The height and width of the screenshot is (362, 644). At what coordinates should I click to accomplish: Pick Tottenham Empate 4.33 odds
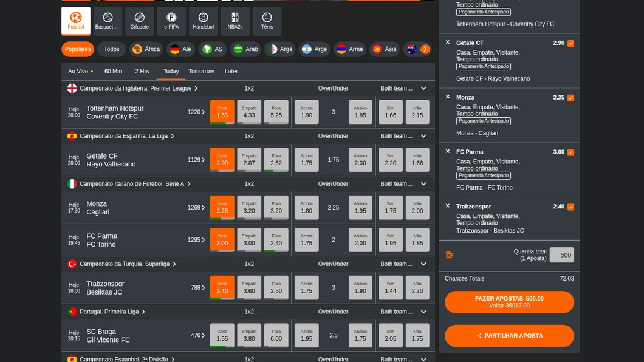pos(249,112)
